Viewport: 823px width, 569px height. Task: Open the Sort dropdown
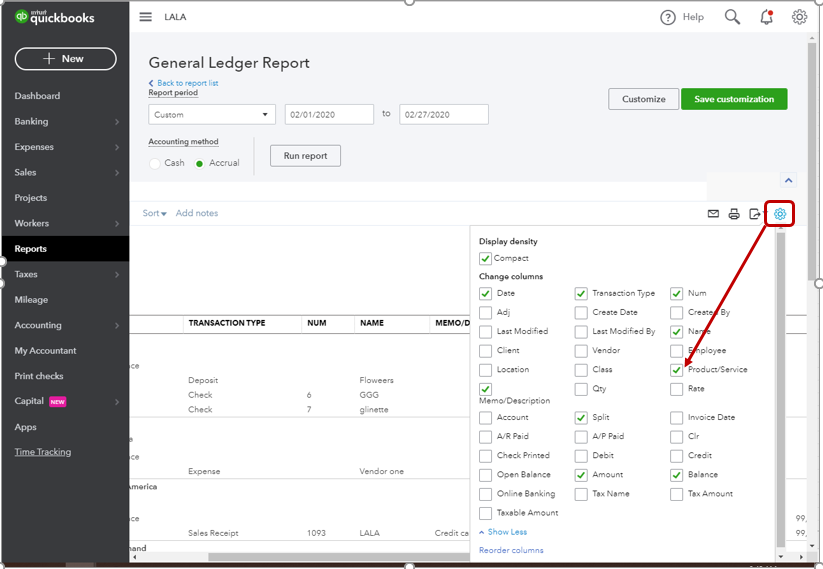(154, 213)
